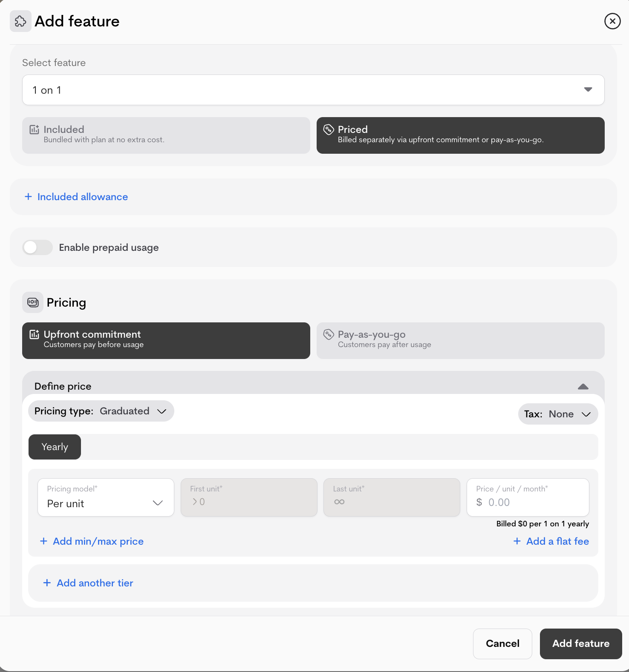Expand the Tax None dropdown
Image resolution: width=629 pixels, height=672 pixels.
coord(557,414)
